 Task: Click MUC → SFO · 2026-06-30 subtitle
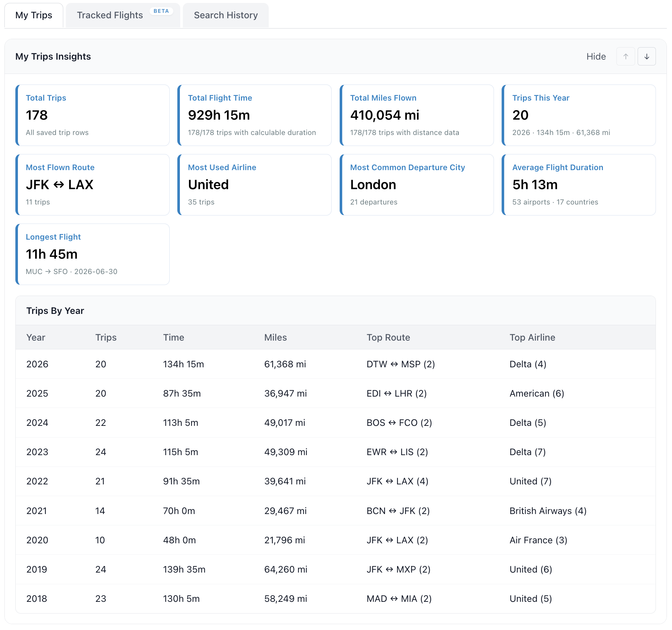click(x=72, y=271)
